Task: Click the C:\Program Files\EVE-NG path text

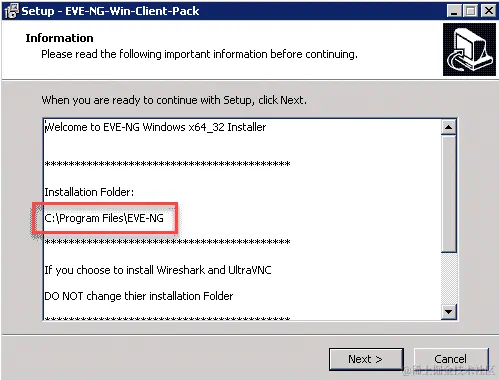Action: [x=104, y=218]
